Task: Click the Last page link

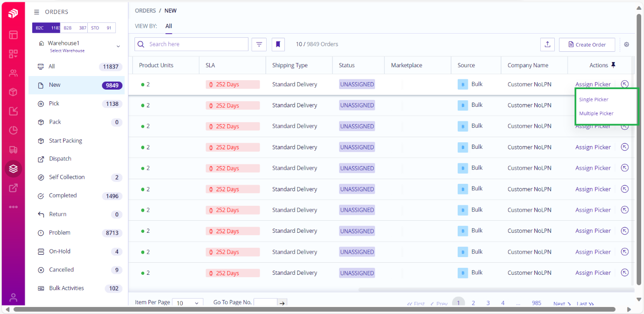Action: click(x=585, y=304)
